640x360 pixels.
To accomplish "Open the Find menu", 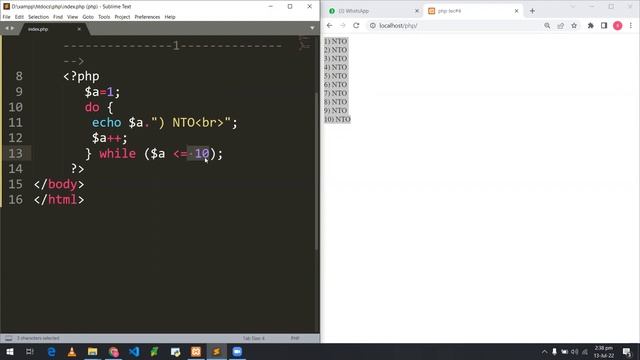I will point(58,17).
